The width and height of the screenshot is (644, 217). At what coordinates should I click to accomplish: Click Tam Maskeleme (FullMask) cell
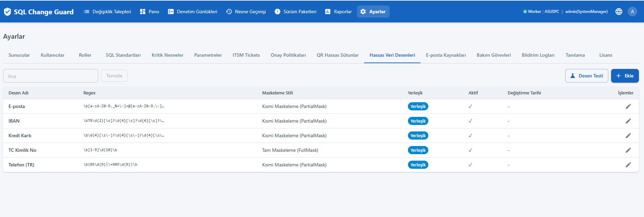(290, 150)
